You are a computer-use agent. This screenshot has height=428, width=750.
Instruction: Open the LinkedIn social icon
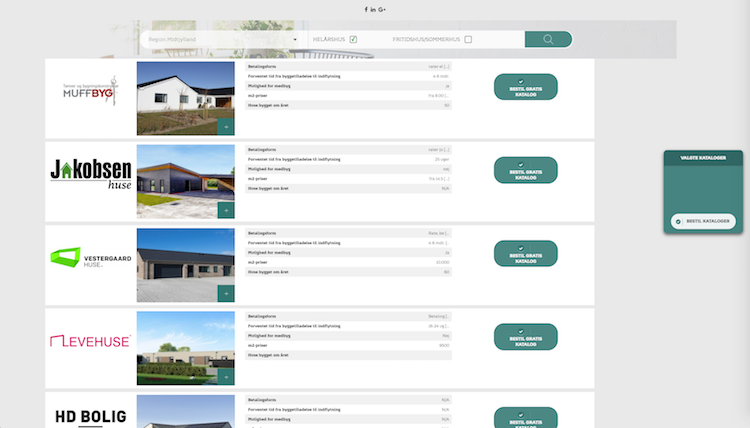click(373, 9)
